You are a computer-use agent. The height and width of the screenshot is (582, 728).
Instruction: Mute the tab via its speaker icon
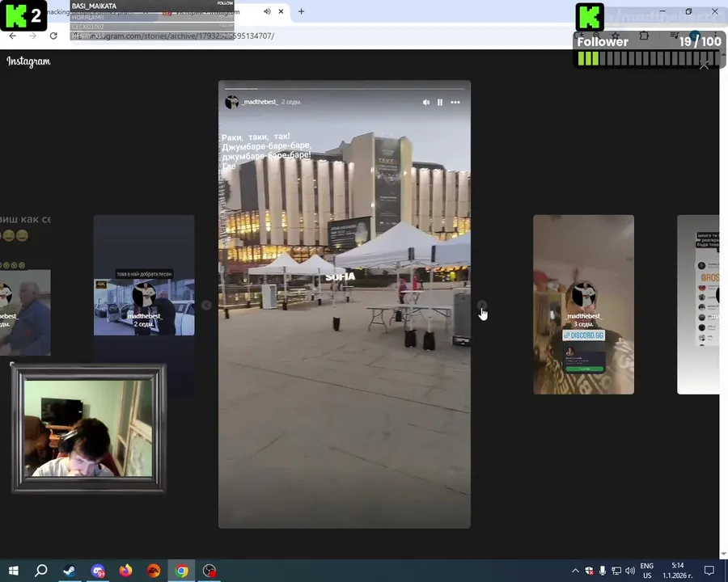[x=267, y=11]
